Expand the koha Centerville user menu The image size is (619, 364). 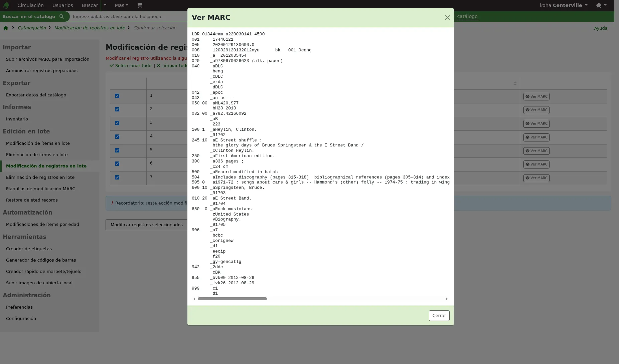click(564, 5)
